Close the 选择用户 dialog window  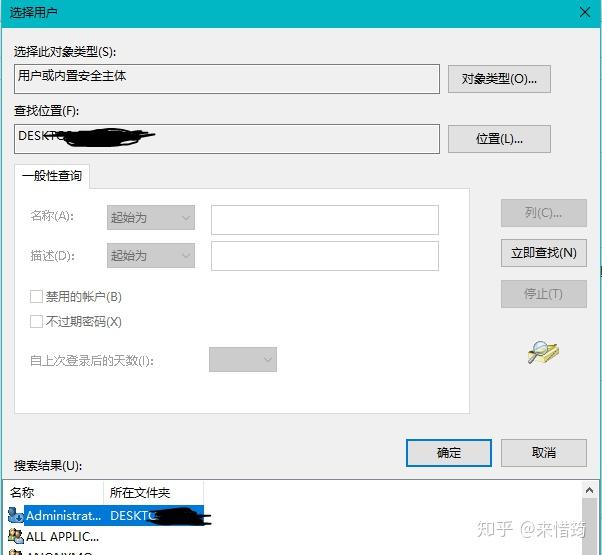tap(584, 11)
